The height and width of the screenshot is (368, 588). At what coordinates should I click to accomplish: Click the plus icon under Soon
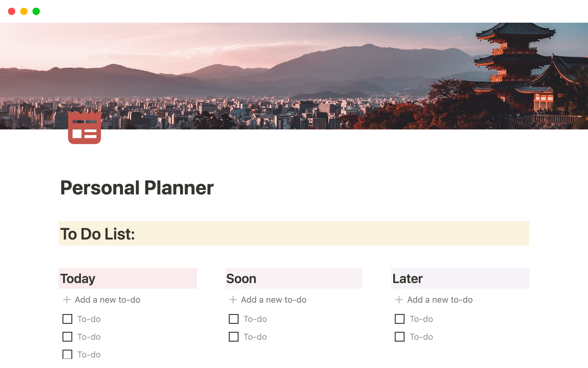coord(233,300)
